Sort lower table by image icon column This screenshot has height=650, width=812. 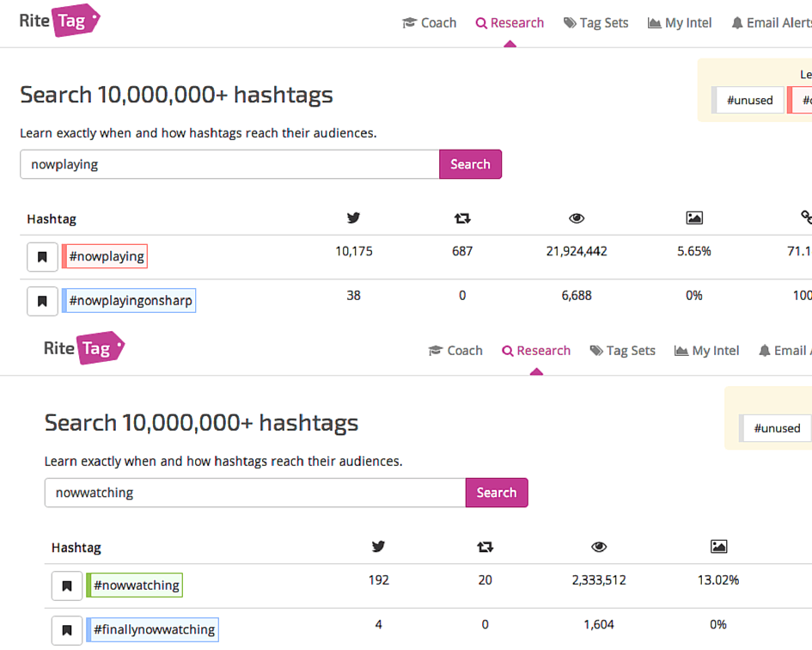pyautogui.click(x=719, y=546)
